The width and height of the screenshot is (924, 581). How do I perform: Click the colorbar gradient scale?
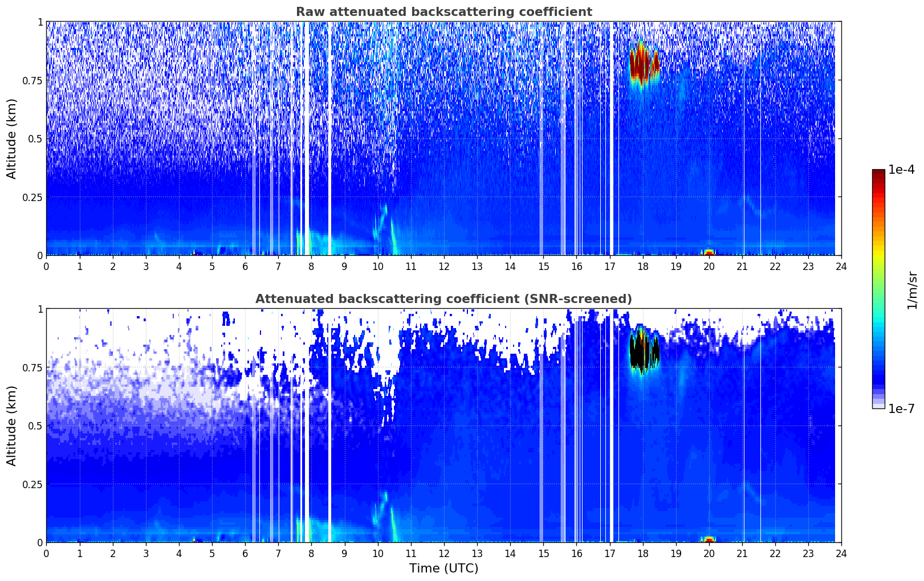(878, 289)
